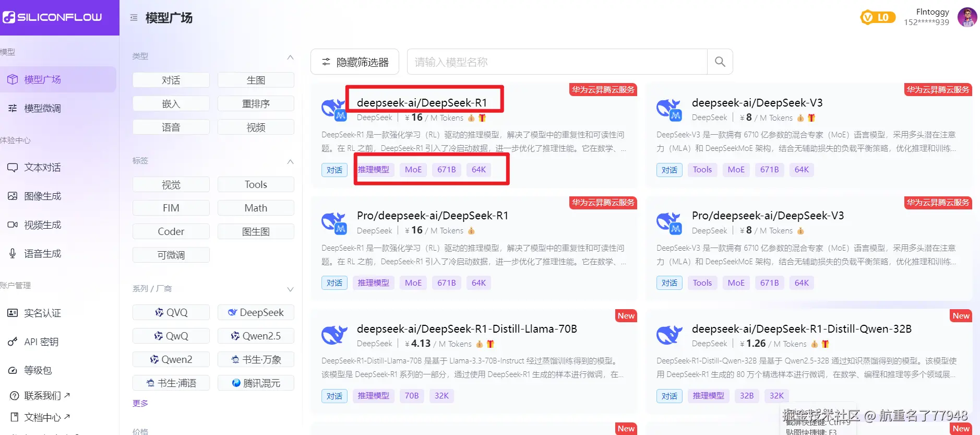980x435 pixels.
Task: Open Pro/deepseek-ai/DeepSeek-V3 model
Action: point(768,216)
